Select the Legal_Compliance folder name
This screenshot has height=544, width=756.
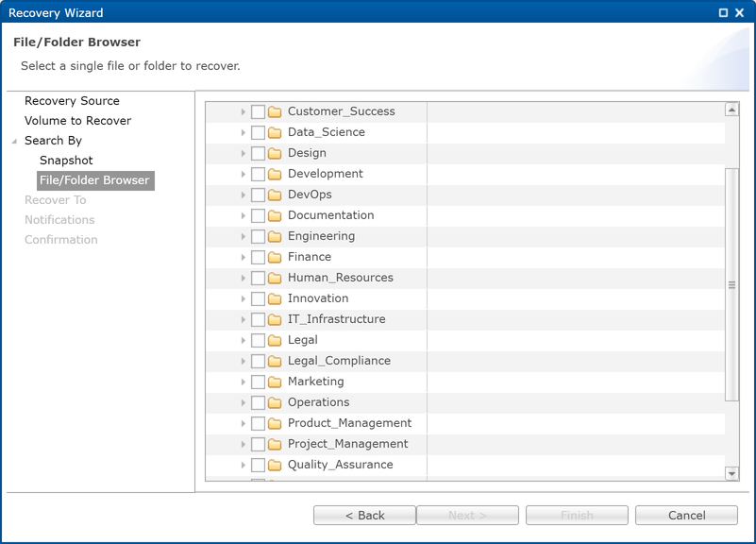click(339, 361)
